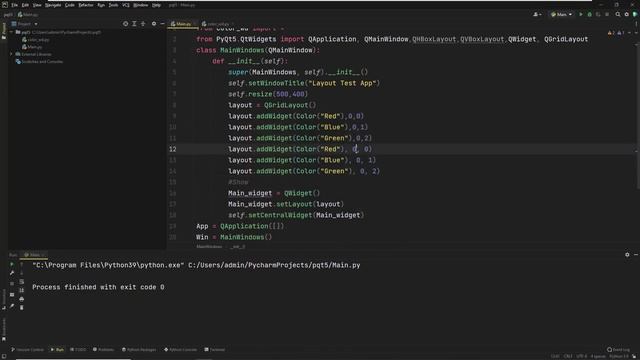Open the Run menu in menu bar
Viewport: 640px width, 360px height.
pyautogui.click(x=101, y=5)
